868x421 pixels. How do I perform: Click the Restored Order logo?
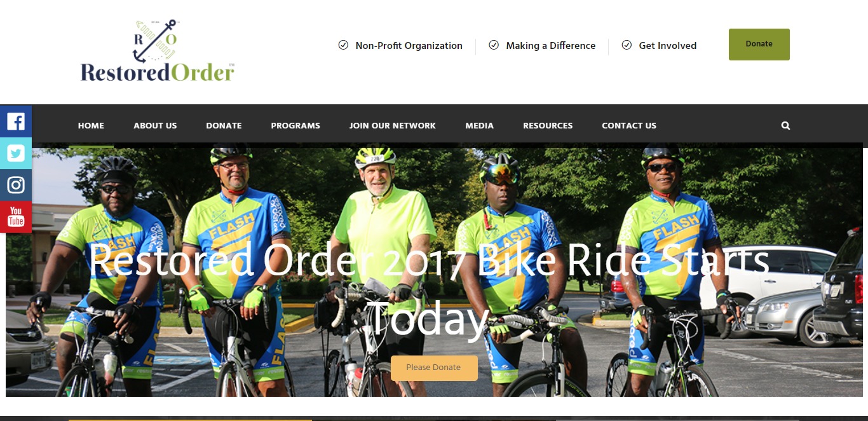tap(158, 51)
